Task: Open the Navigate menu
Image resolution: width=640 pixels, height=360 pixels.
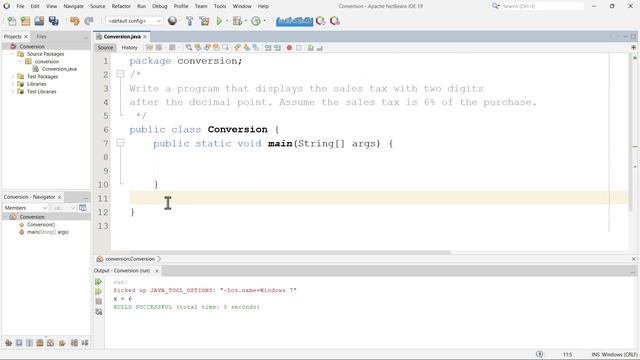Action: coord(73,6)
